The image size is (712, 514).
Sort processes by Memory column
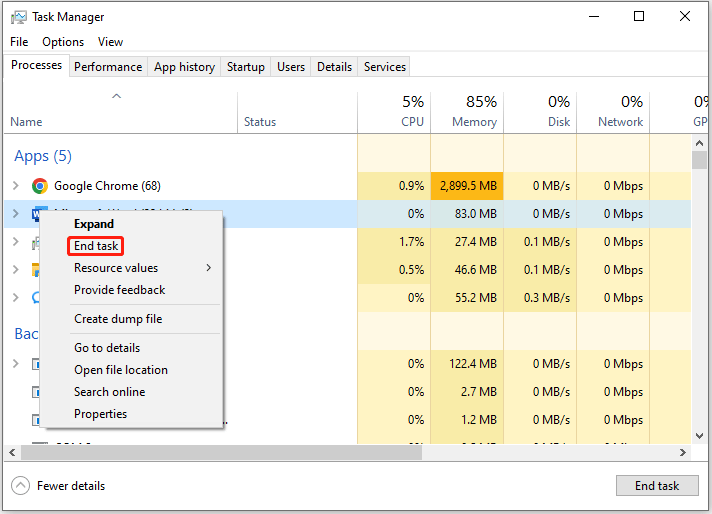[467, 113]
